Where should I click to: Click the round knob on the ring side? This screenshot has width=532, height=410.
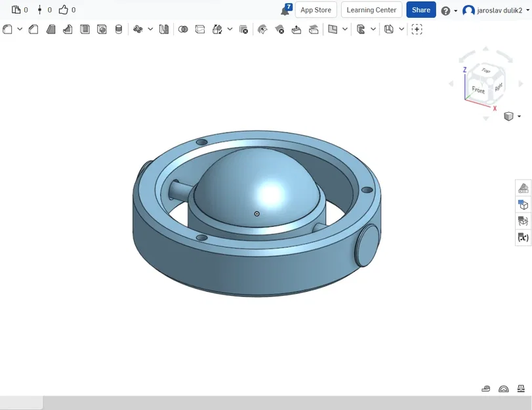coord(367,245)
